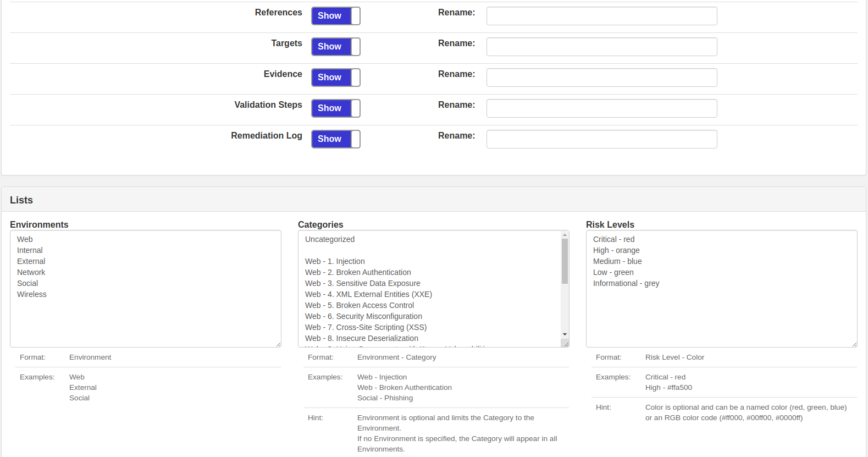Click 'Medium - blue' in Risk Levels
Viewport: 868px width, 457px height.
click(x=617, y=261)
